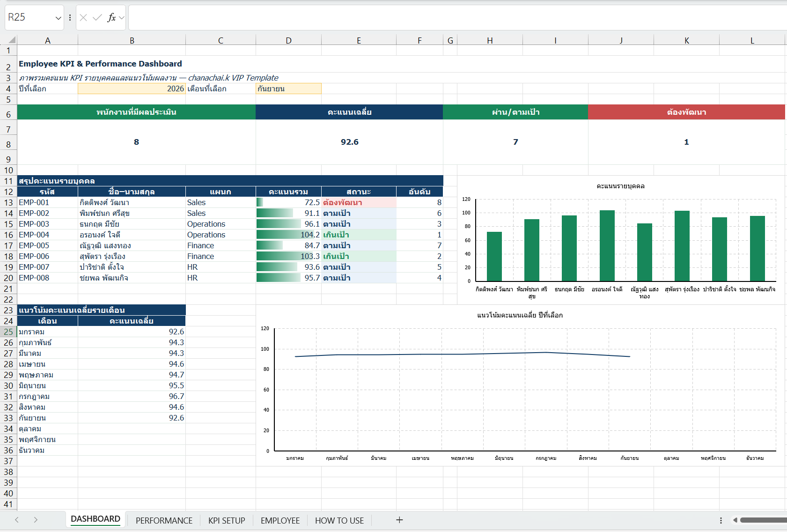This screenshot has height=532, width=787.
Task: Switch to the PERFORMANCE sheet tab
Action: pos(164,520)
